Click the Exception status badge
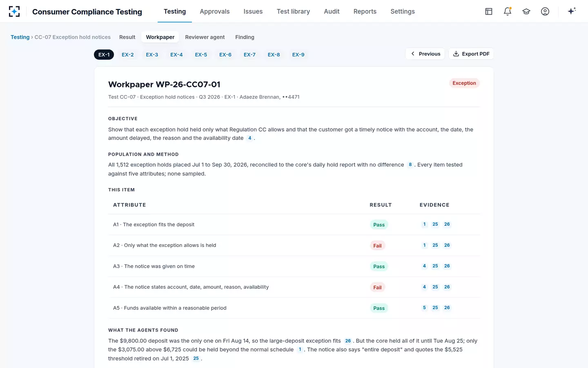This screenshot has height=368, width=588. (464, 83)
